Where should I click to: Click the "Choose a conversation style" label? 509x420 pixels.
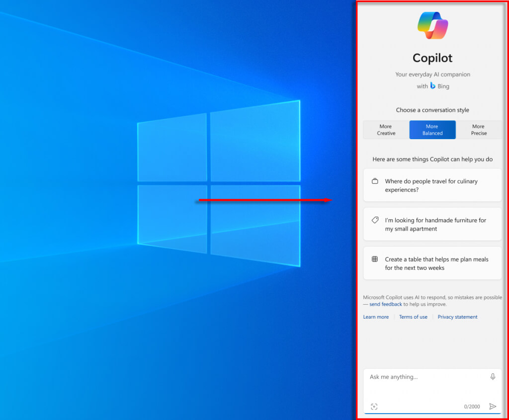[432, 110]
